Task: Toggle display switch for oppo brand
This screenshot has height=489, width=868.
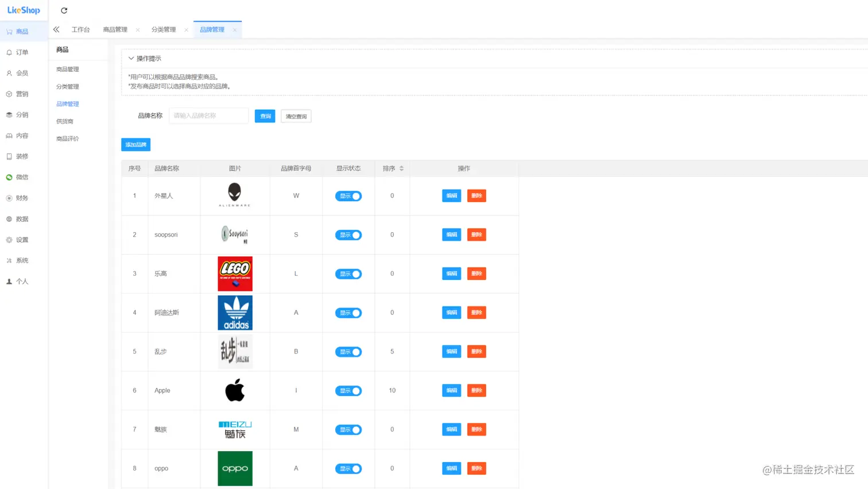Action: (x=348, y=469)
